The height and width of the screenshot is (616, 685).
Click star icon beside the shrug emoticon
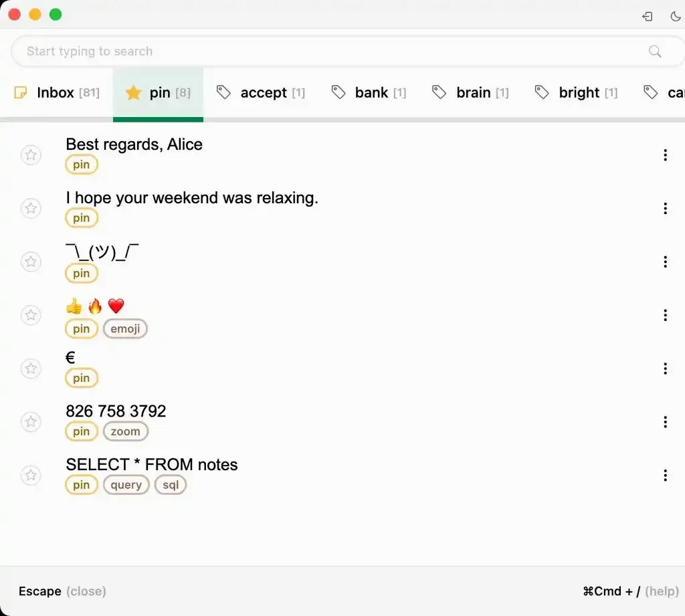31,262
